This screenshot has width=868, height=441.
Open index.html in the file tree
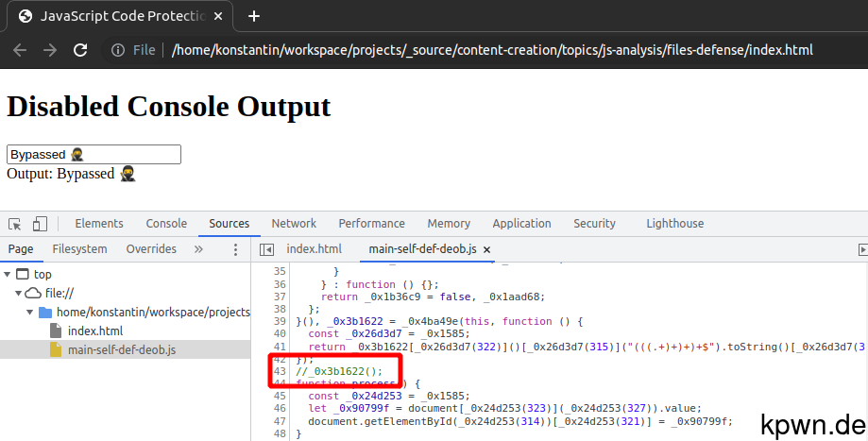(x=95, y=331)
